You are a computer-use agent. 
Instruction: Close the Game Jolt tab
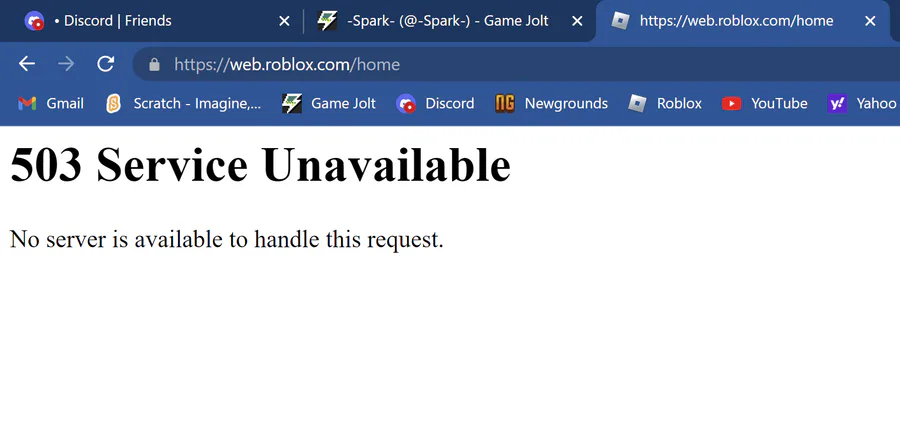tap(577, 21)
